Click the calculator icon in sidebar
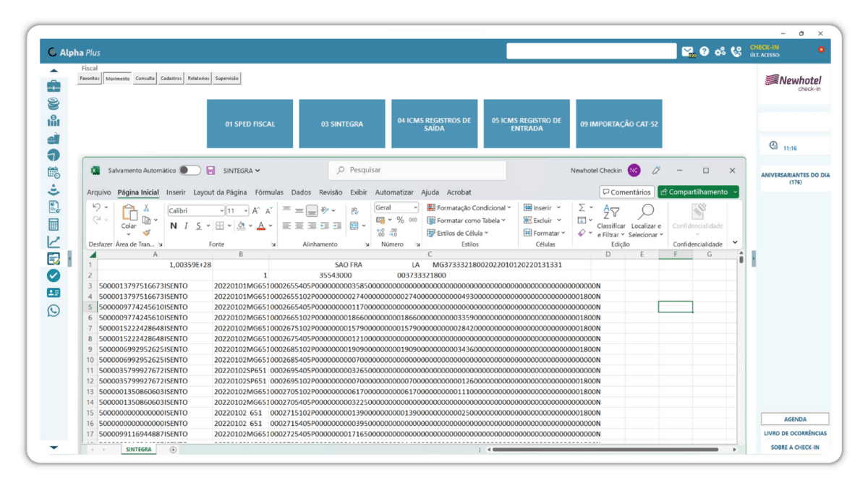The height and width of the screenshot is (488, 868). point(54,224)
